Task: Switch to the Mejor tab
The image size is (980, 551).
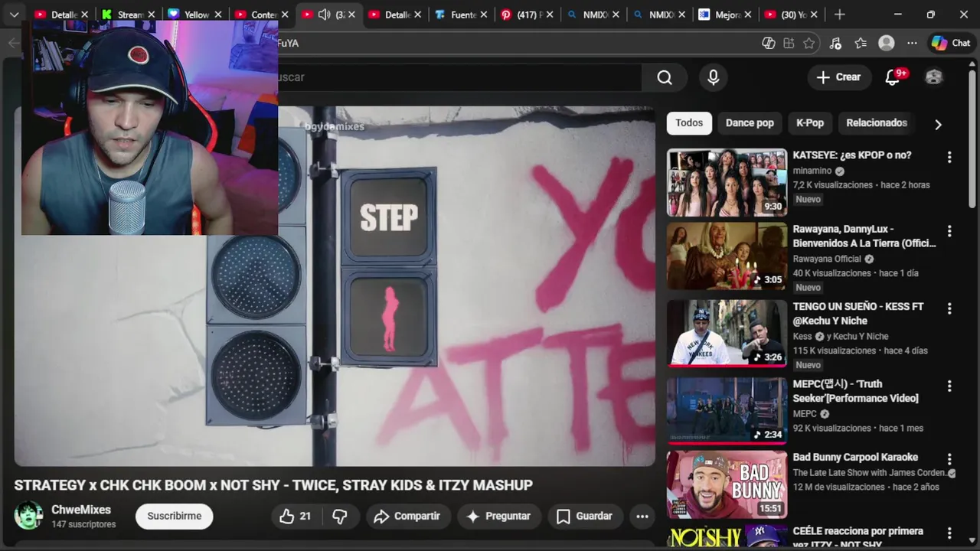Action: click(726, 15)
